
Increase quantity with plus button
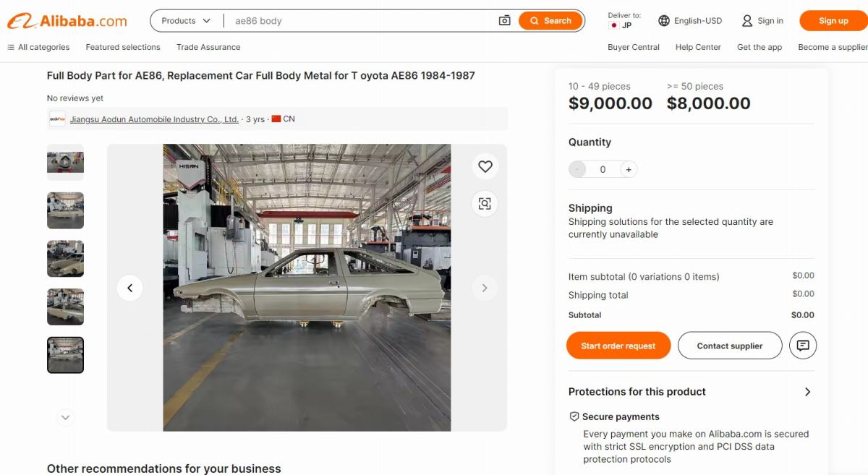click(x=629, y=169)
